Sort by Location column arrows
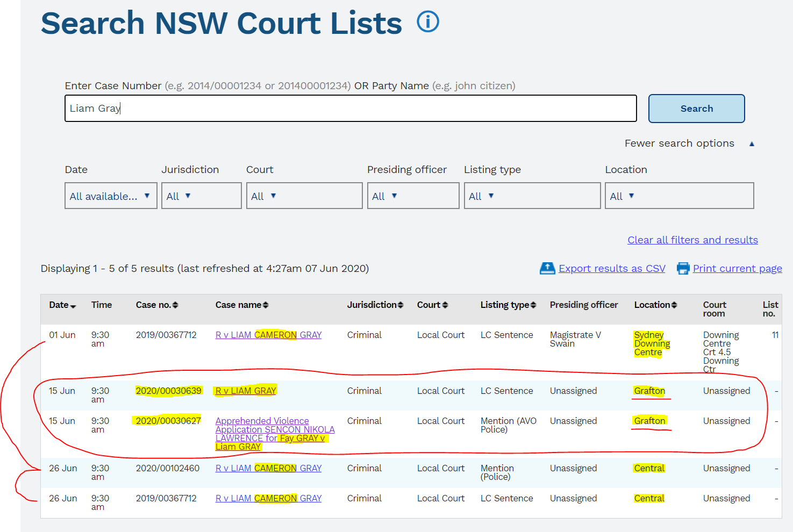The image size is (793, 532). [x=674, y=305]
